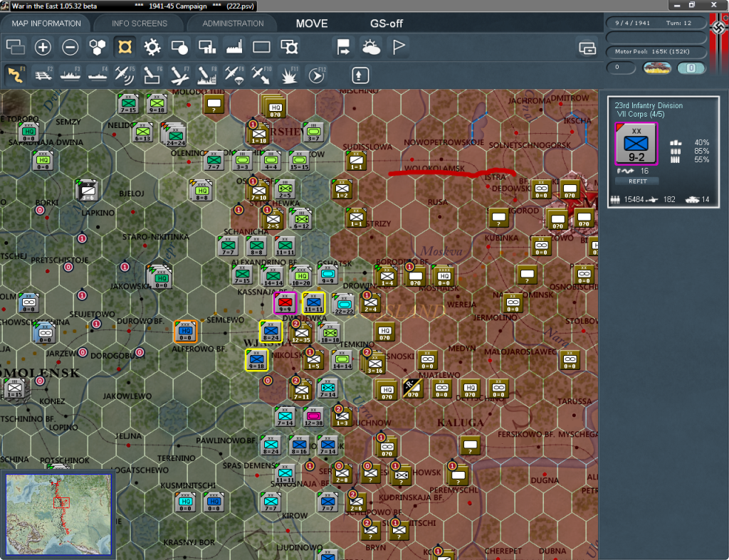Click the German flag emblem at top right
Image resolution: width=729 pixels, height=560 pixels.
(x=719, y=28)
